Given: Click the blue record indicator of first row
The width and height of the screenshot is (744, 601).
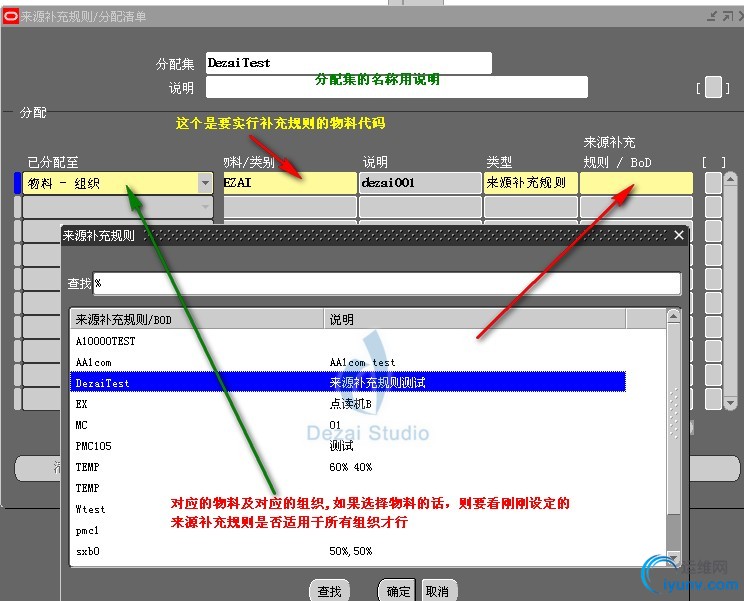Looking at the screenshot, I should 18,183.
